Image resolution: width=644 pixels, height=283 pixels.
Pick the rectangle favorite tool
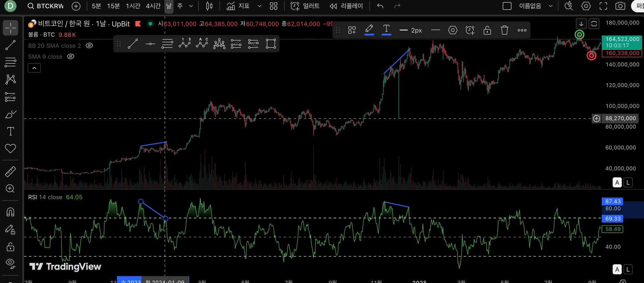point(271,44)
